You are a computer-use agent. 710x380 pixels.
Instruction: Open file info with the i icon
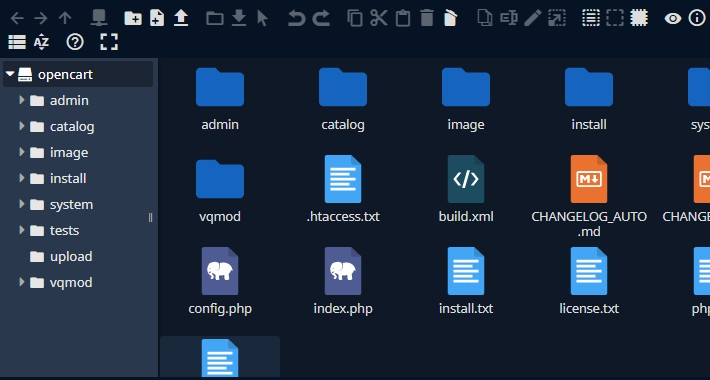pyautogui.click(x=697, y=18)
